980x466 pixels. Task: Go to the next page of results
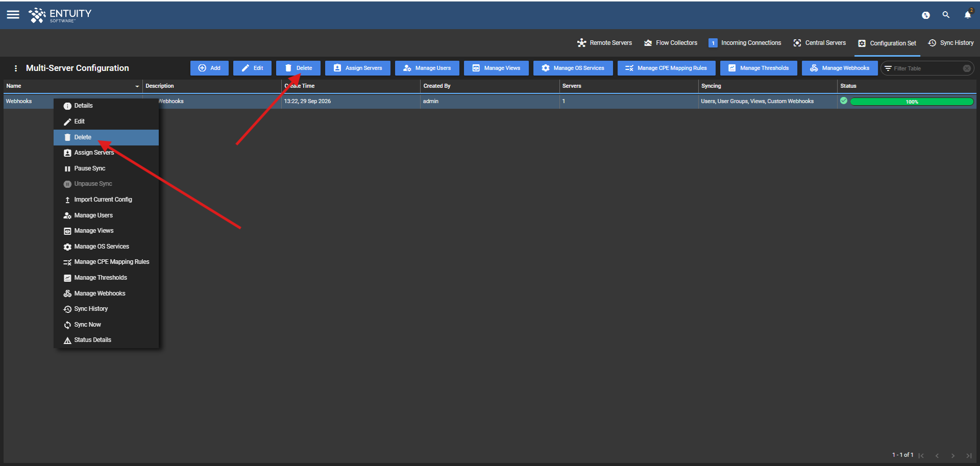(953, 456)
